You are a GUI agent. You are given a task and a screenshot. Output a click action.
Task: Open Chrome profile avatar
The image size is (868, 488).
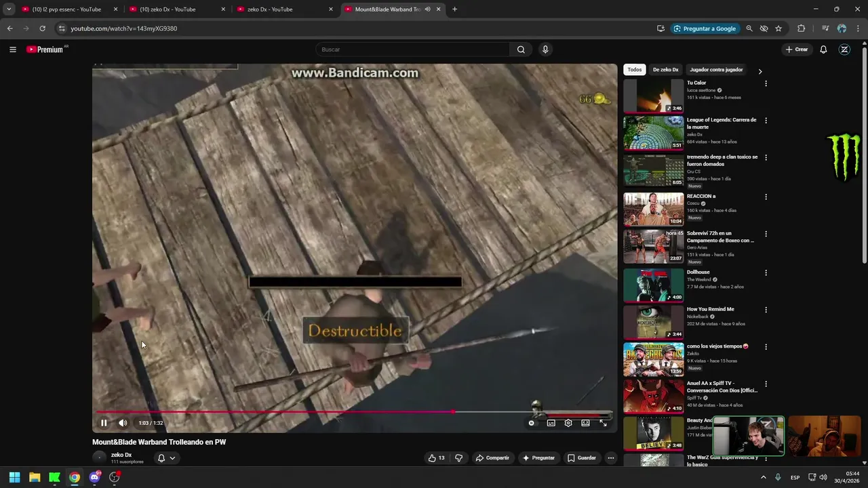tap(842, 28)
